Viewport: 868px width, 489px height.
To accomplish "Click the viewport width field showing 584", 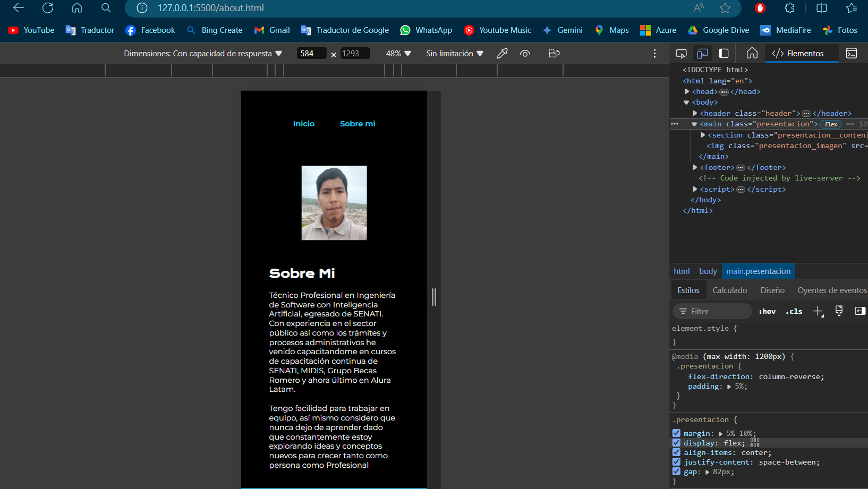I will pyautogui.click(x=311, y=54).
